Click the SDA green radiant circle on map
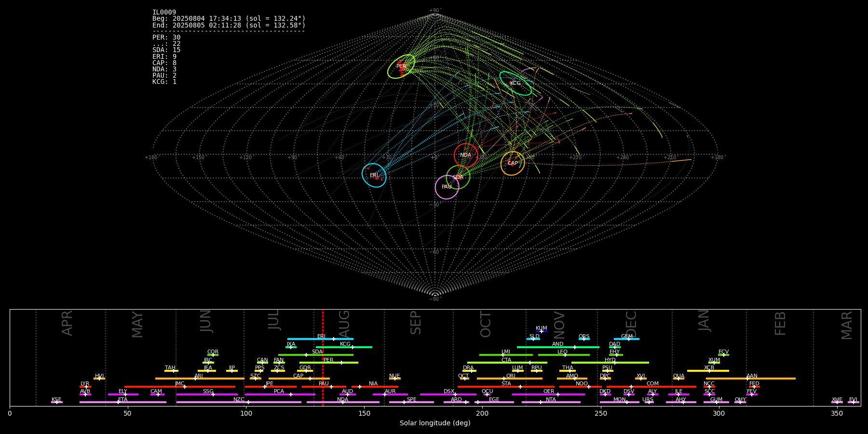Viewport: 868px width, 434px height. (458, 177)
